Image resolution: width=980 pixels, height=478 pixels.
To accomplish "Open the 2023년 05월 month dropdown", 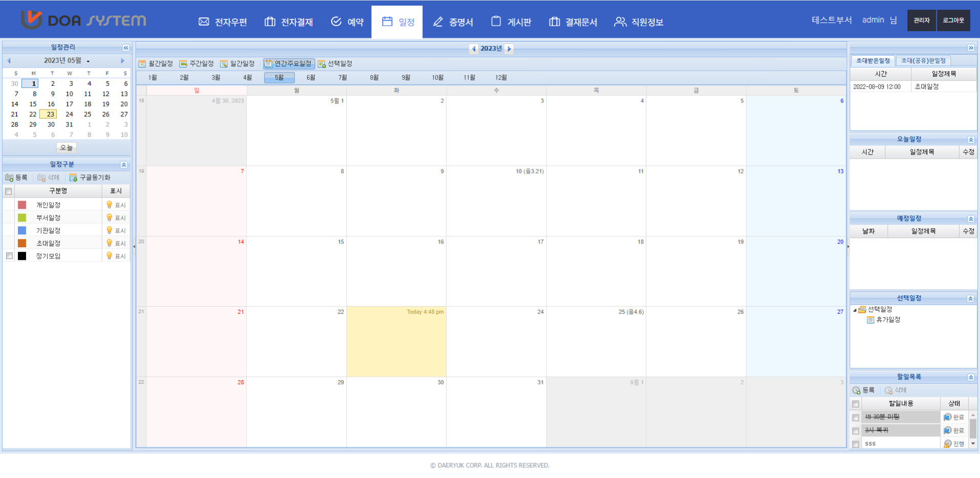I will (x=88, y=61).
